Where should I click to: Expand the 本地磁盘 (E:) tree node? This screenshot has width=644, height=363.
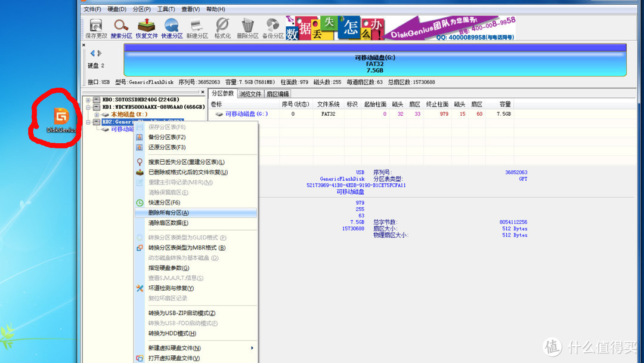click(x=96, y=114)
